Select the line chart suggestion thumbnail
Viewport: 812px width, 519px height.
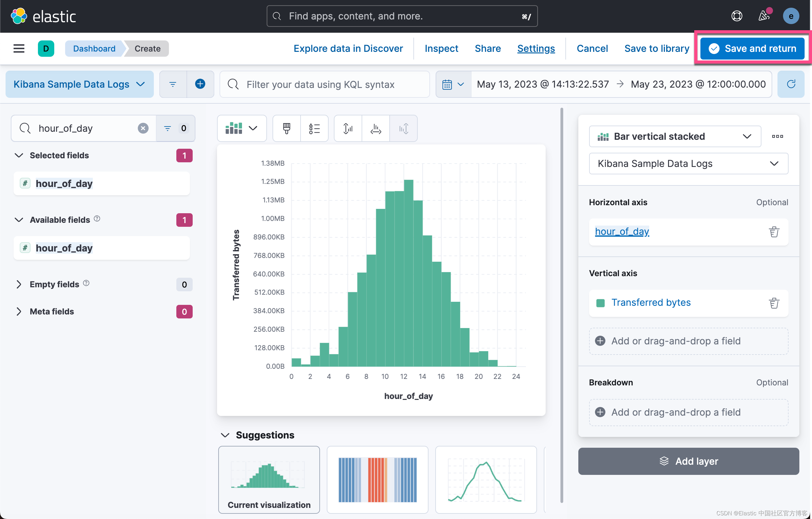click(486, 480)
